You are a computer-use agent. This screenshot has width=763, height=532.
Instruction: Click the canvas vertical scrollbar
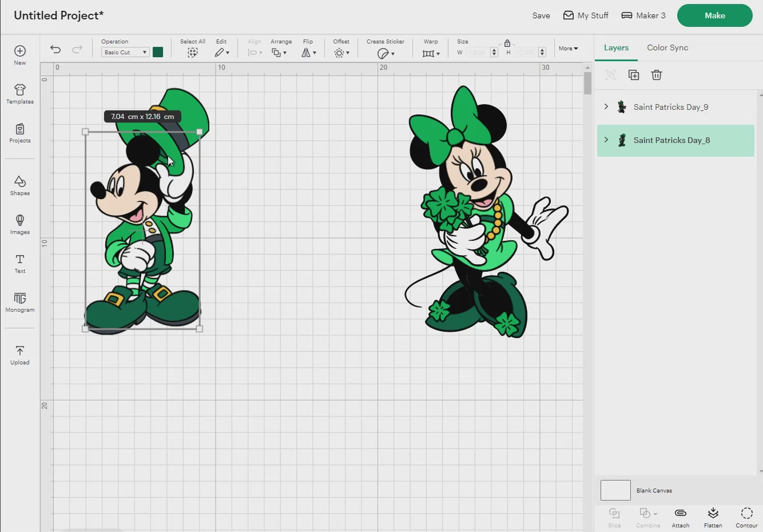[x=587, y=83]
